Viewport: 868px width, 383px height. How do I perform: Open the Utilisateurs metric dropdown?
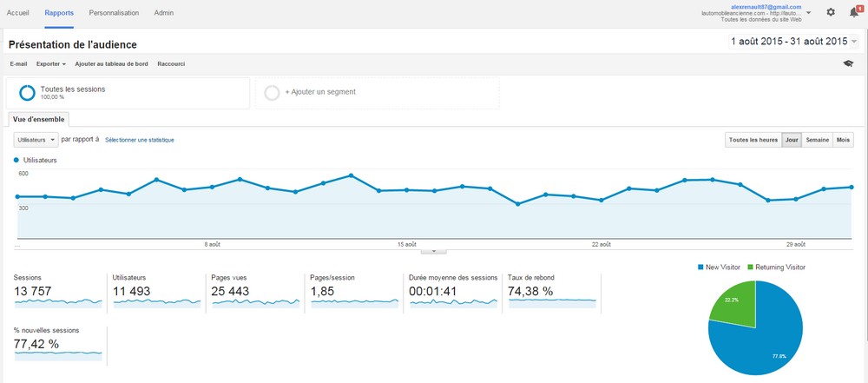point(36,139)
